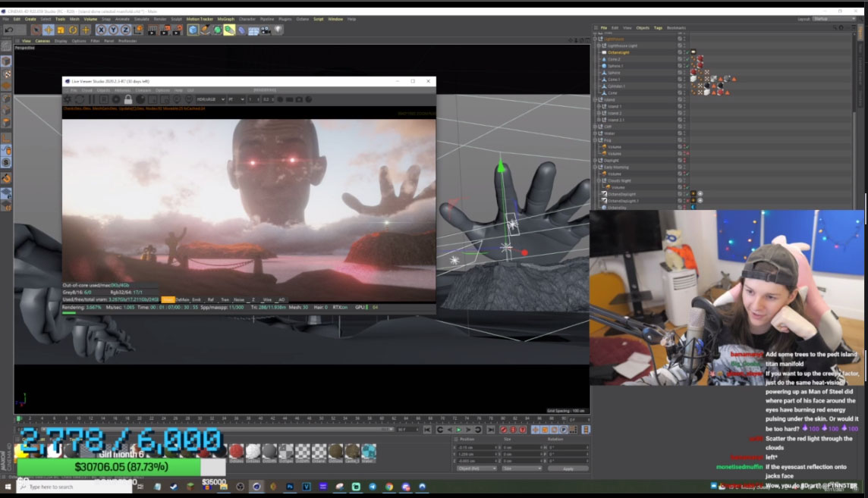Image resolution: width=868 pixels, height=498 pixels.
Task: Click red Record Active Objects button
Action: point(503,430)
